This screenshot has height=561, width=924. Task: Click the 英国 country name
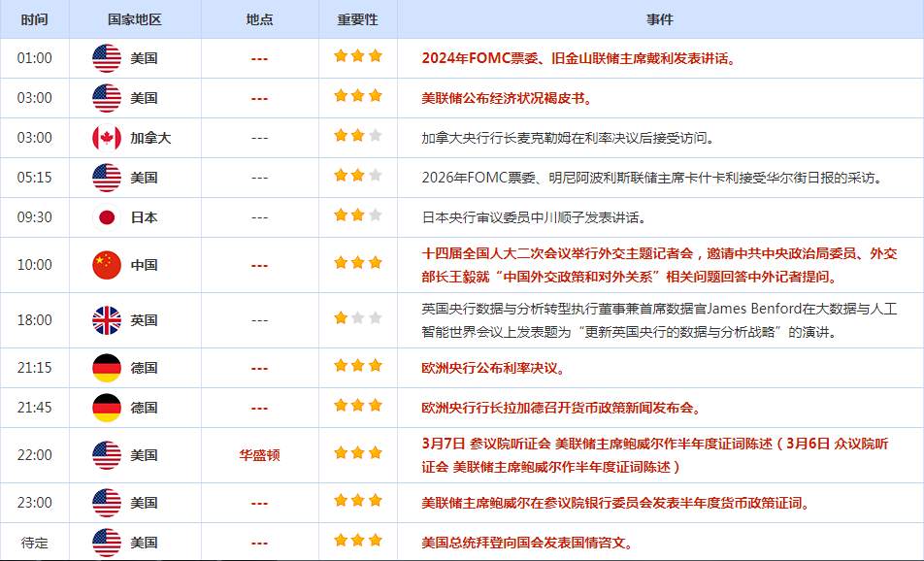(x=144, y=320)
